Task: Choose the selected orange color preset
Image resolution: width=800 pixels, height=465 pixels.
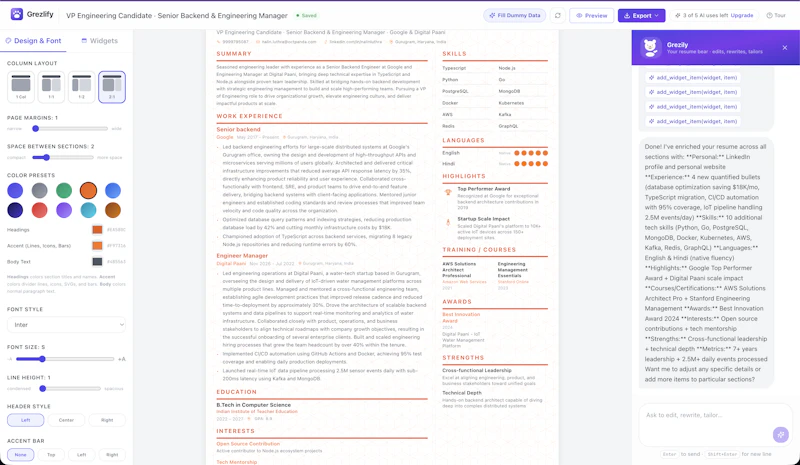Action: point(88,190)
